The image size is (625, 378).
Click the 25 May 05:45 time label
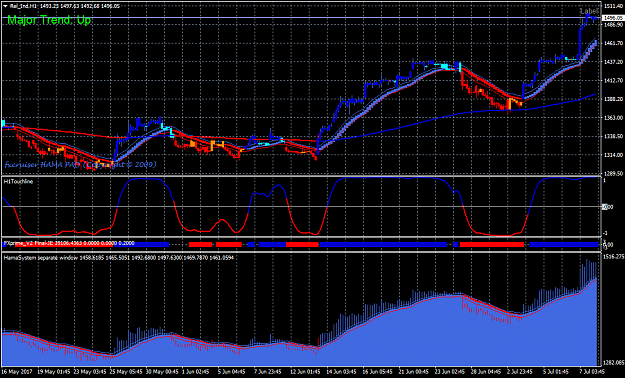point(125,371)
